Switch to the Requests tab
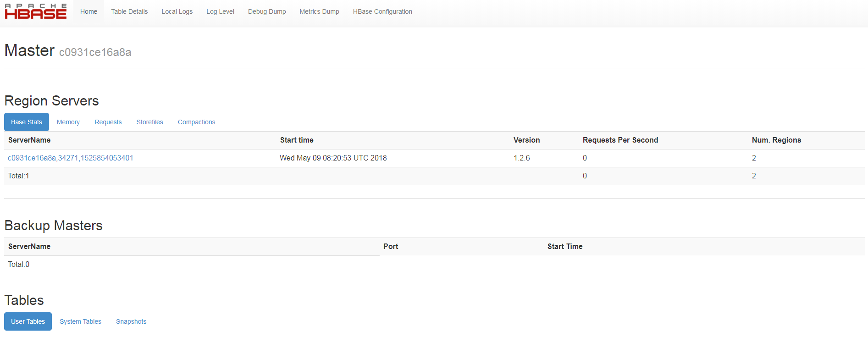Viewport: 868px width, 354px height. [108, 122]
